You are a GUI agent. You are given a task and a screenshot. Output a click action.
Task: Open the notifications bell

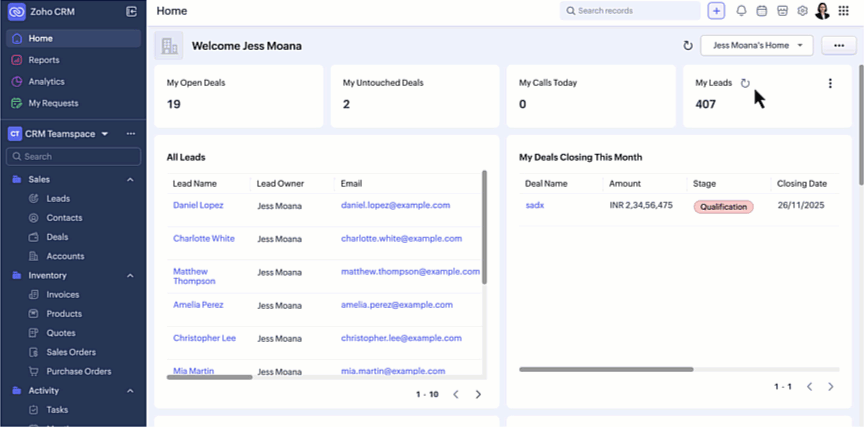pos(741,11)
